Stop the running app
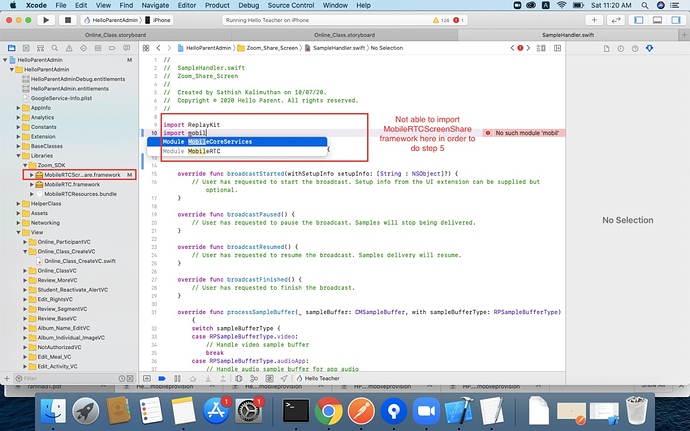 click(x=68, y=20)
